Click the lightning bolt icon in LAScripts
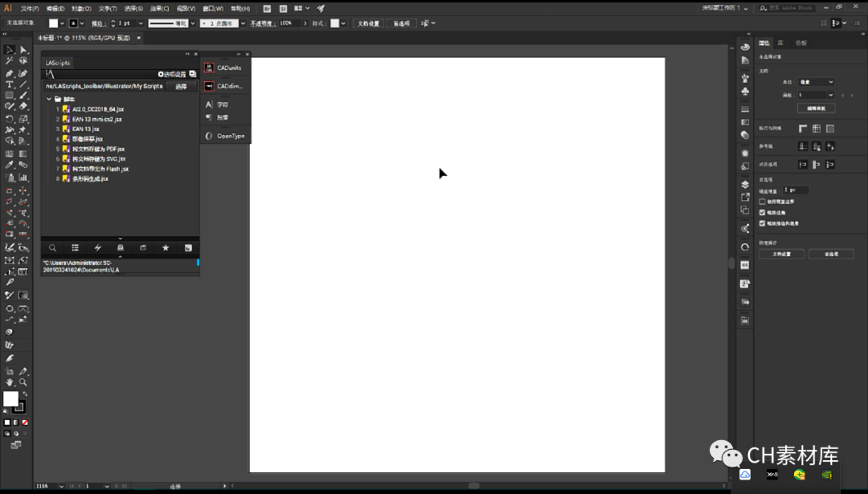The width and height of the screenshot is (868, 494). [98, 248]
